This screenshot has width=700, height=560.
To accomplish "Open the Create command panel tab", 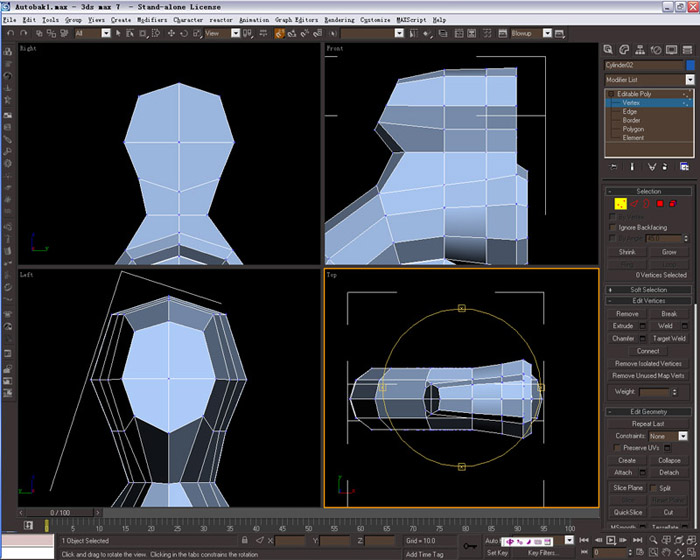I will (608, 50).
